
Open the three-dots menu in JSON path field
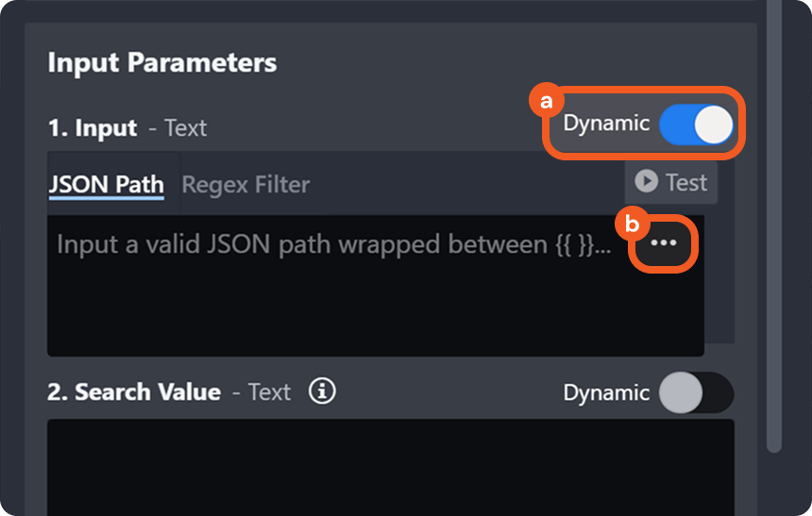pos(665,243)
